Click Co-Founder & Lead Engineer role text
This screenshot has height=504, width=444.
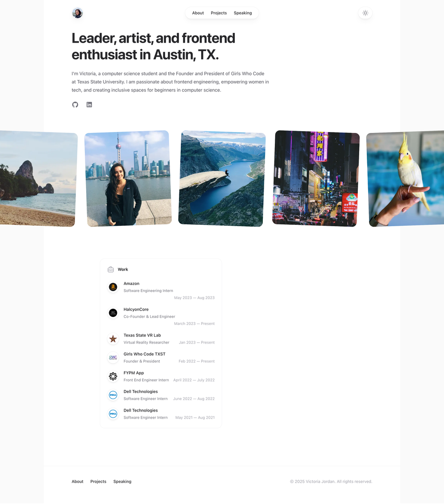[x=149, y=316]
